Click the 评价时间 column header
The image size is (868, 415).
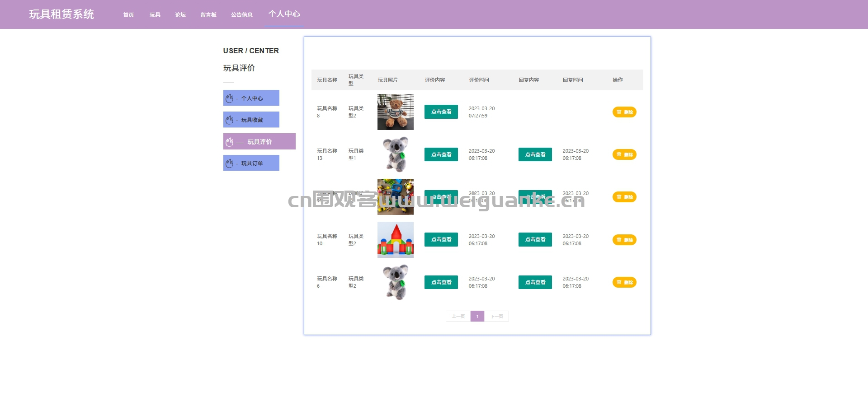click(479, 80)
